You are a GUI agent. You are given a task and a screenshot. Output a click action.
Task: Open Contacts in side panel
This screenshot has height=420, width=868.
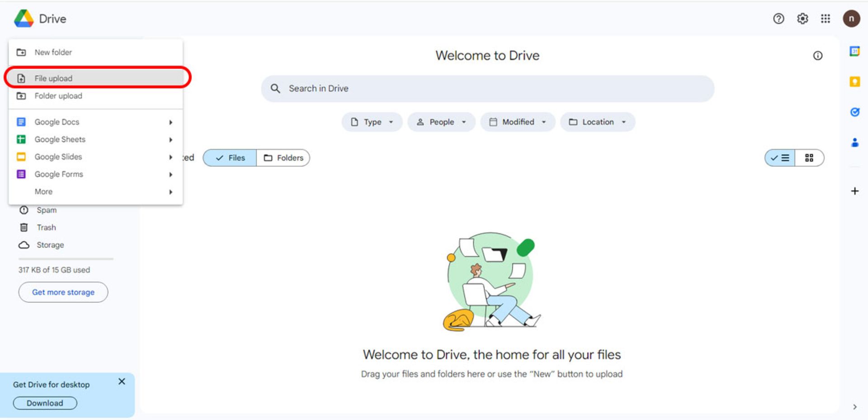(x=854, y=143)
